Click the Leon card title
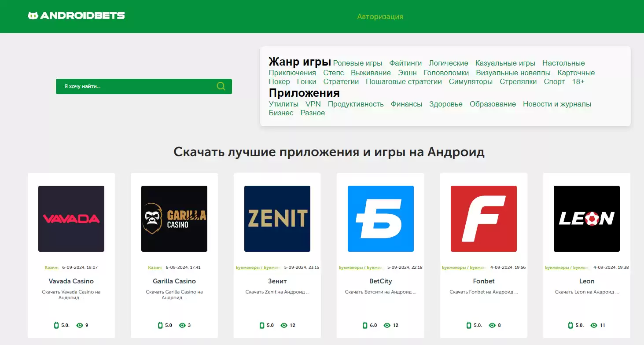Viewport: 644px width, 345px height. (x=587, y=281)
